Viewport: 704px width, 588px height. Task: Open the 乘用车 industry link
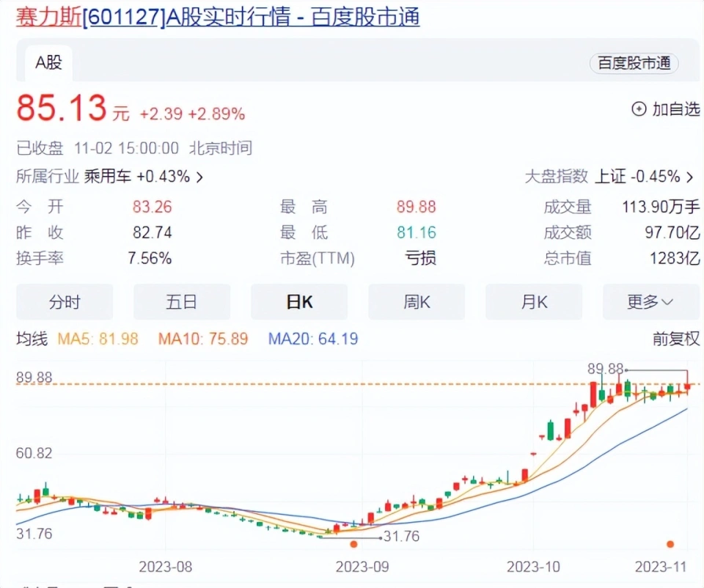[107, 177]
